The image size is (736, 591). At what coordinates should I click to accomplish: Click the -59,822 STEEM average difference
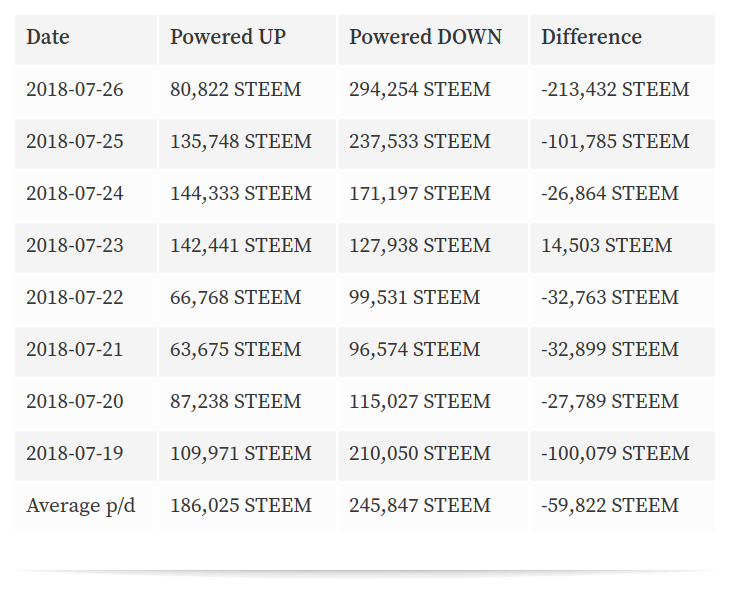point(610,506)
